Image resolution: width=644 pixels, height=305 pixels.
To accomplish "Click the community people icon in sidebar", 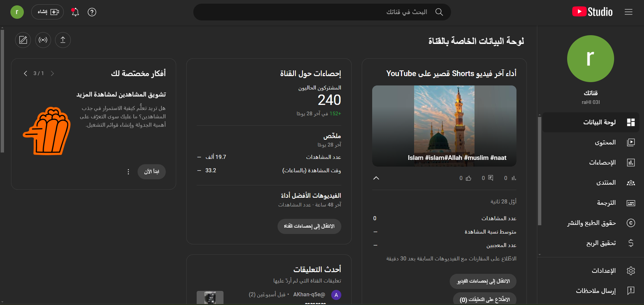I will pyautogui.click(x=631, y=183).
